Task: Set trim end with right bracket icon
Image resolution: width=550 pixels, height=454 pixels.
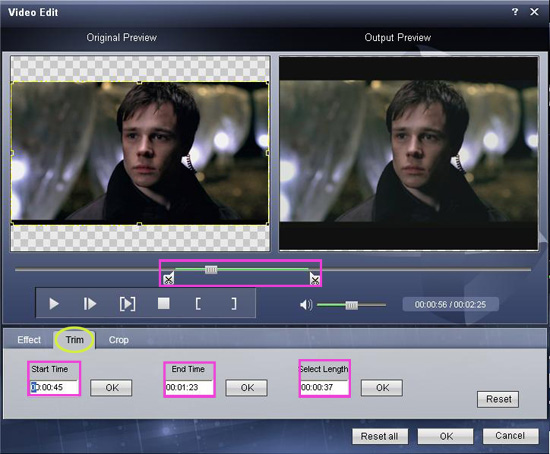Action: click(x=234, y=304)
